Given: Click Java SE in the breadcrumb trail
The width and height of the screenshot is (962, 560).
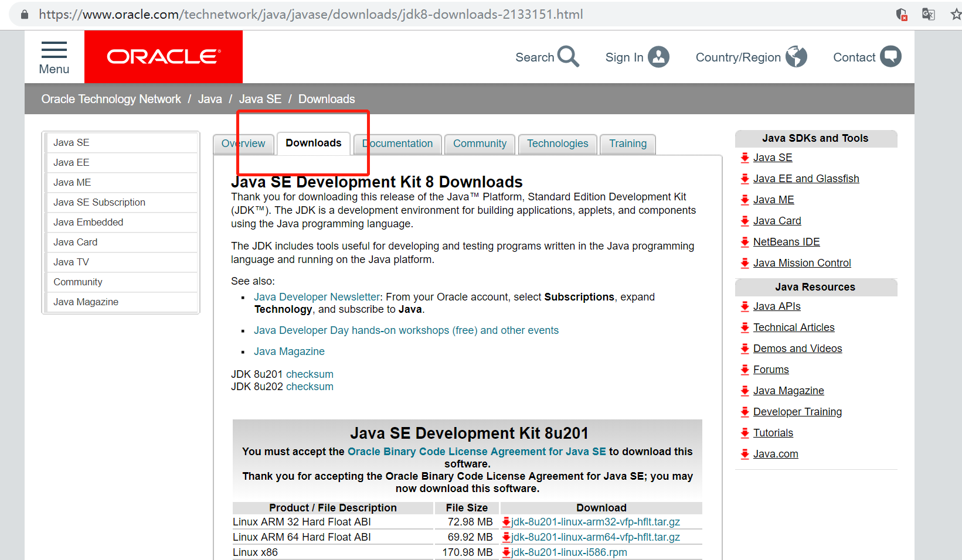Looking at the screenshot, I should coord(260,98).
